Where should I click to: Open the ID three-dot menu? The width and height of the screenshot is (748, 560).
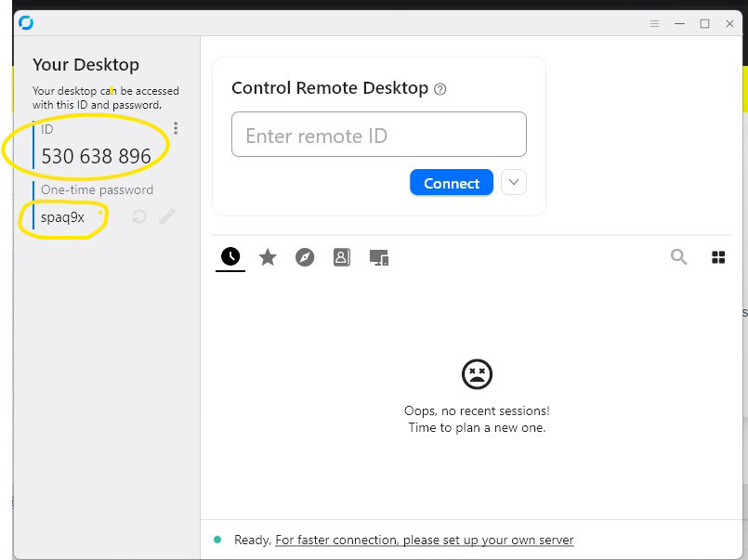[176, 128]
